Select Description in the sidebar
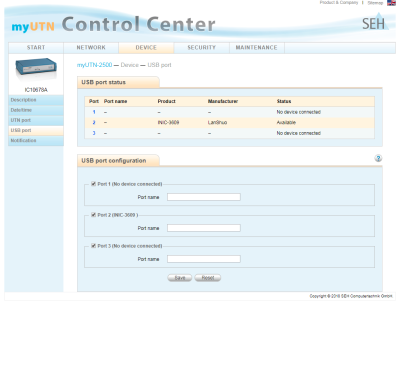Viewport: 400px width, 371px height. (x=36, y=100)
